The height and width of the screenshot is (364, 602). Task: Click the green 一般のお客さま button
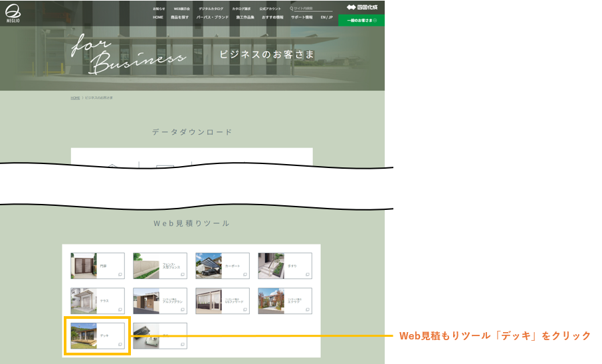point(361,21)
